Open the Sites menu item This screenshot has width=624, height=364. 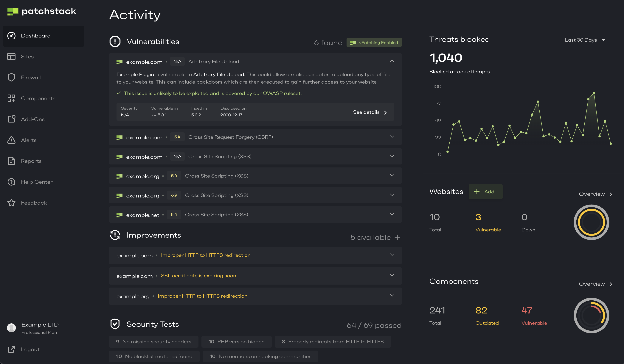pos(27,57)
